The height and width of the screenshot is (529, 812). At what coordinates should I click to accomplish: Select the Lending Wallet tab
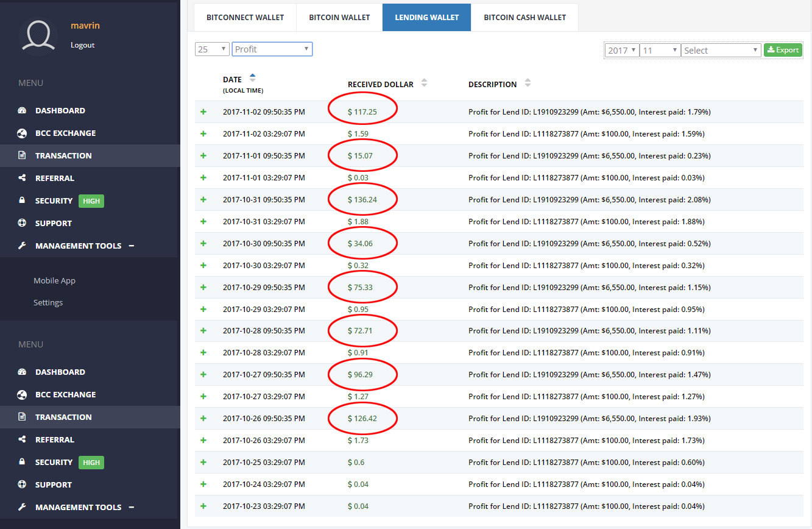point(426,17)
